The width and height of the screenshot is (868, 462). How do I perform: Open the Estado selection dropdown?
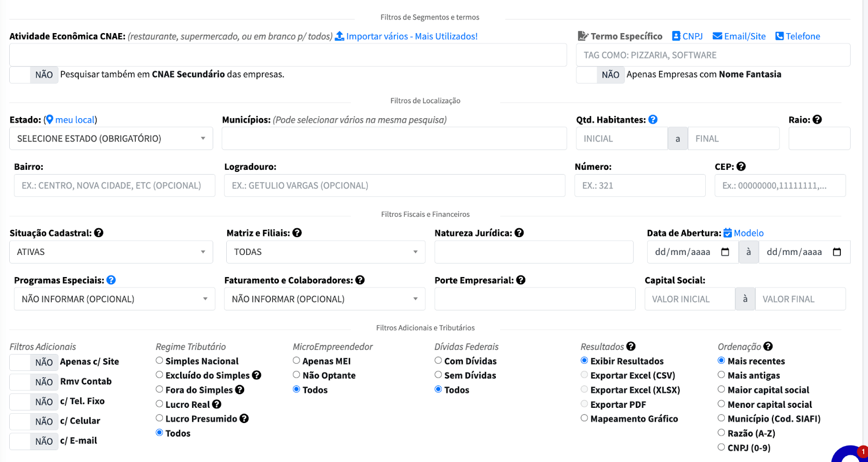(111, 138)
